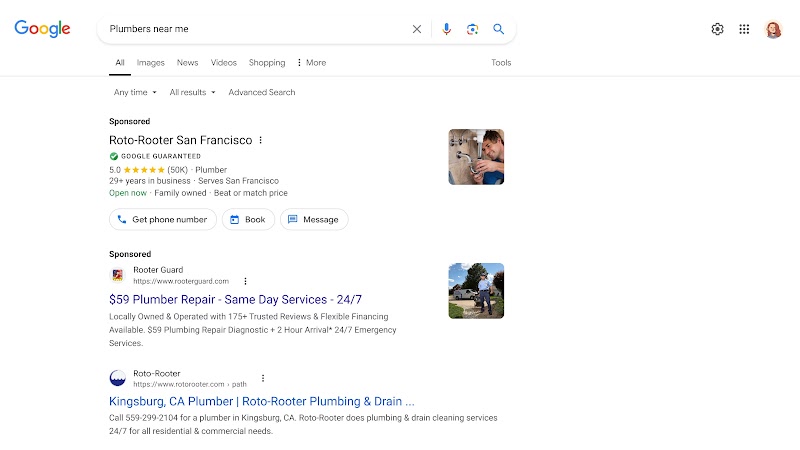The height and width of the screenshot is (450, 800).
Task: Click the Open now status text
Action: click(128, 193)
